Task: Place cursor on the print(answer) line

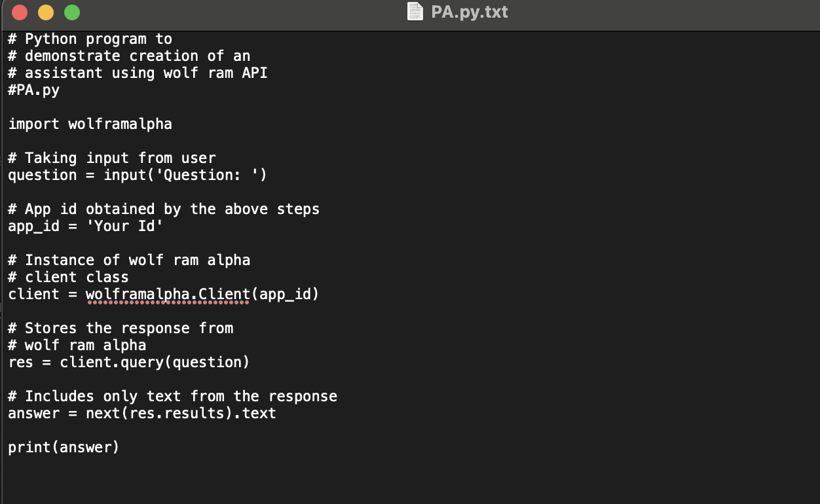Action: point(64,447)
